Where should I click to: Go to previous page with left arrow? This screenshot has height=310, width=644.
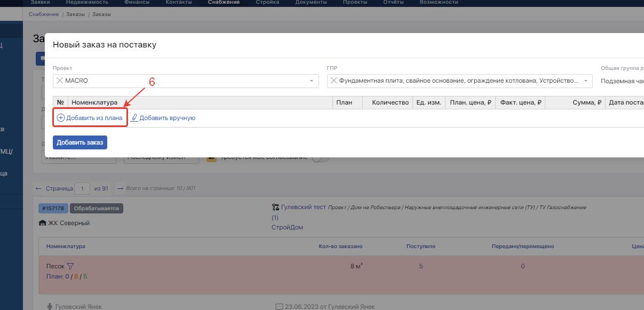38,188
